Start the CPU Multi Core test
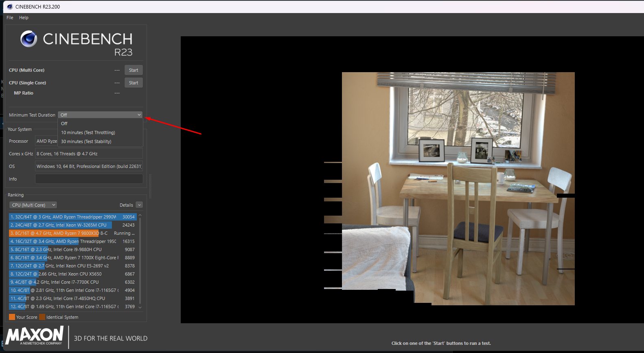644x353 pixels. (134, 70)
